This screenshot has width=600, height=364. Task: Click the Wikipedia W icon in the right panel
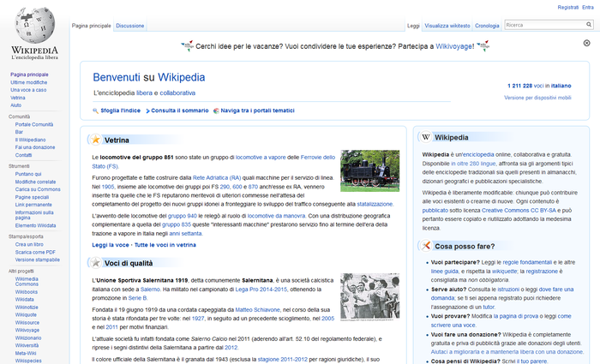[426, 137]
